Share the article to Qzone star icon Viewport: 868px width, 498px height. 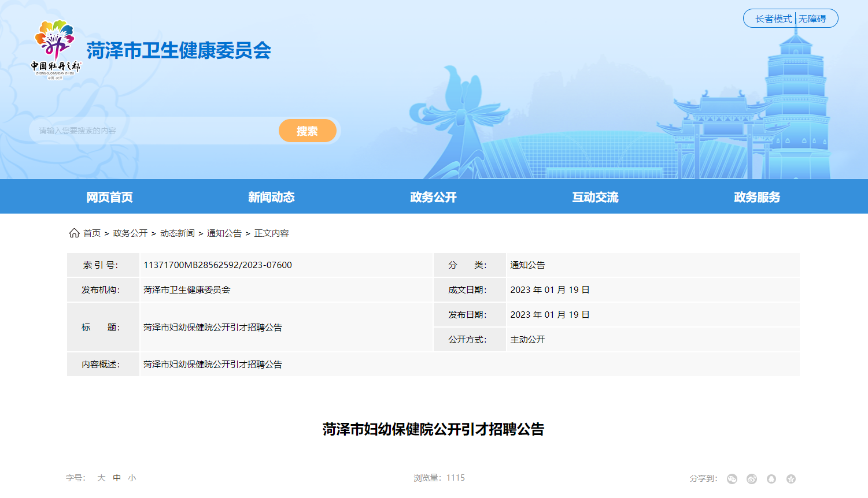coord(791,479)
